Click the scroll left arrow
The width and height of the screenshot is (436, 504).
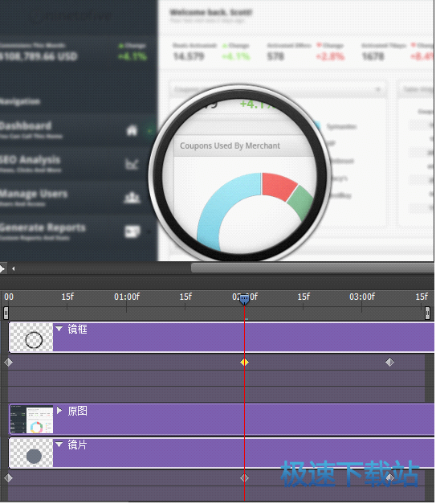point(13,268)
